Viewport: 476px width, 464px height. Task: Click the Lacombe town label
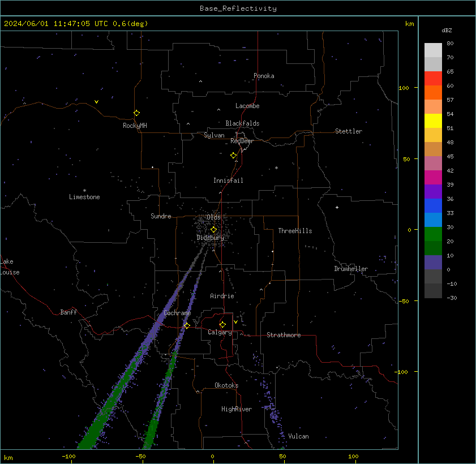point(247,106)
